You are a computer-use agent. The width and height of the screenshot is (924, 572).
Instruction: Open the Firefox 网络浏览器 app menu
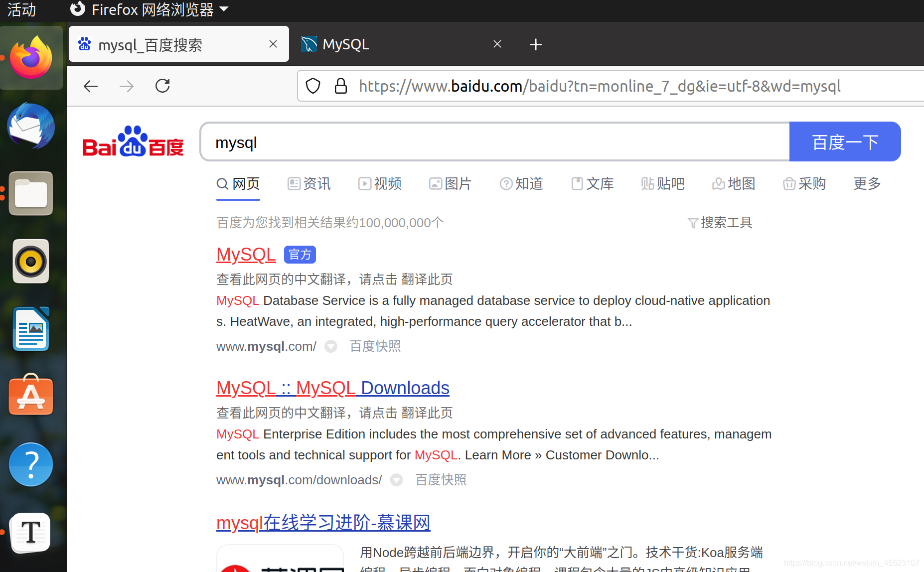149,9
